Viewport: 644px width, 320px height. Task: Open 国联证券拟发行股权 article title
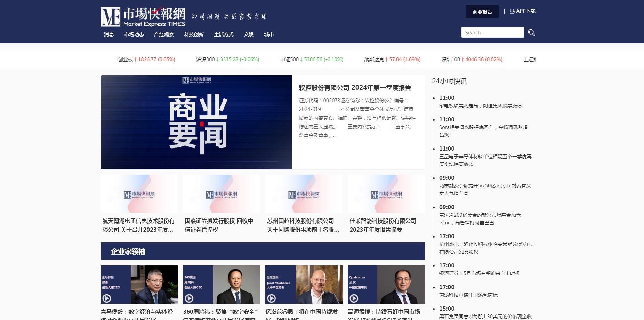coord(219,225)
